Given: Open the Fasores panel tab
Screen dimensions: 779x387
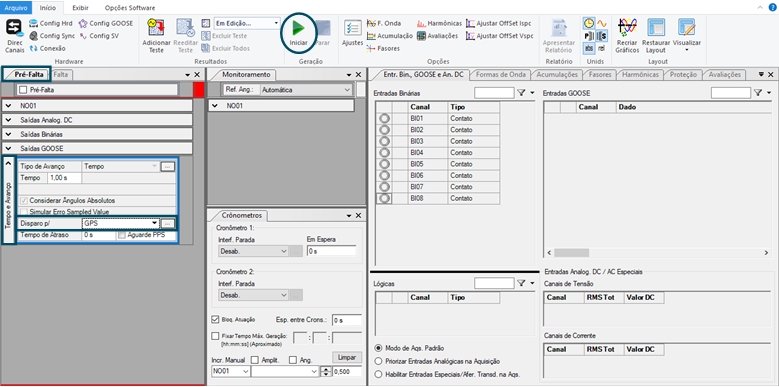Looking at the screenshot, I should [x=600, y=75].
